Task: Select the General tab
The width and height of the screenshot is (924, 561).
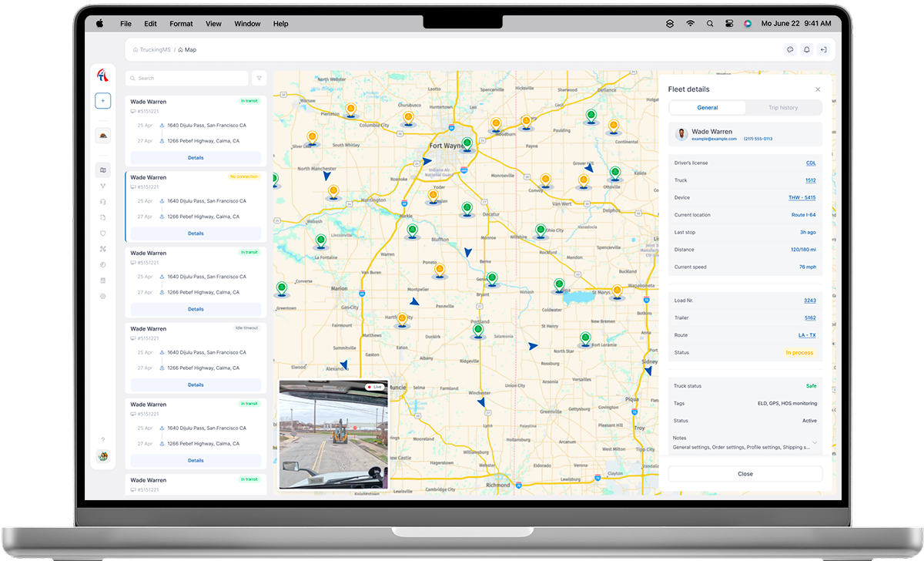Action: coord(707,108)
